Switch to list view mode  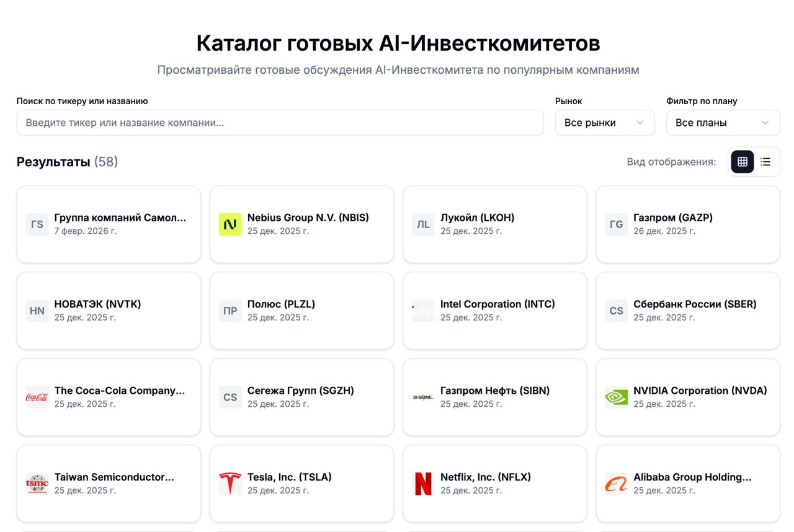[765, 161]
